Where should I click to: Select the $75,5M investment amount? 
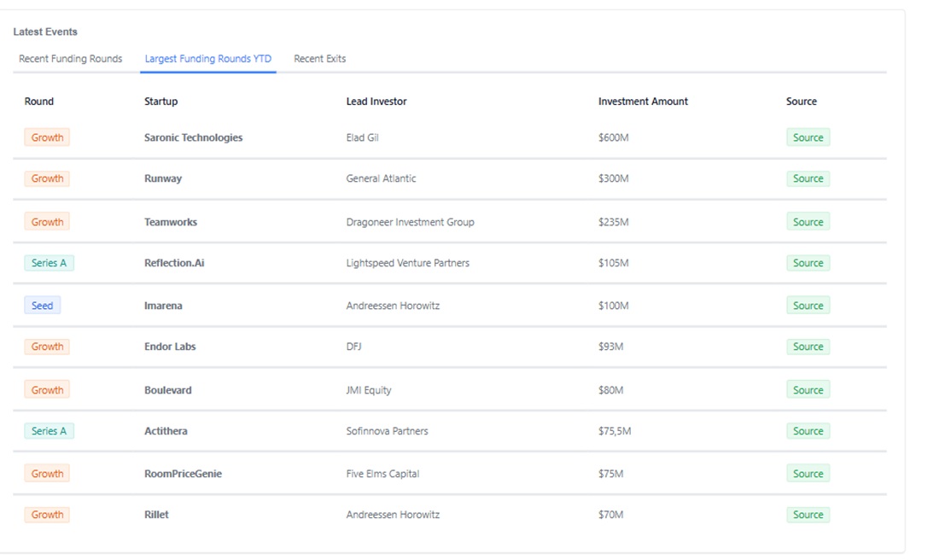coord(615,431)
